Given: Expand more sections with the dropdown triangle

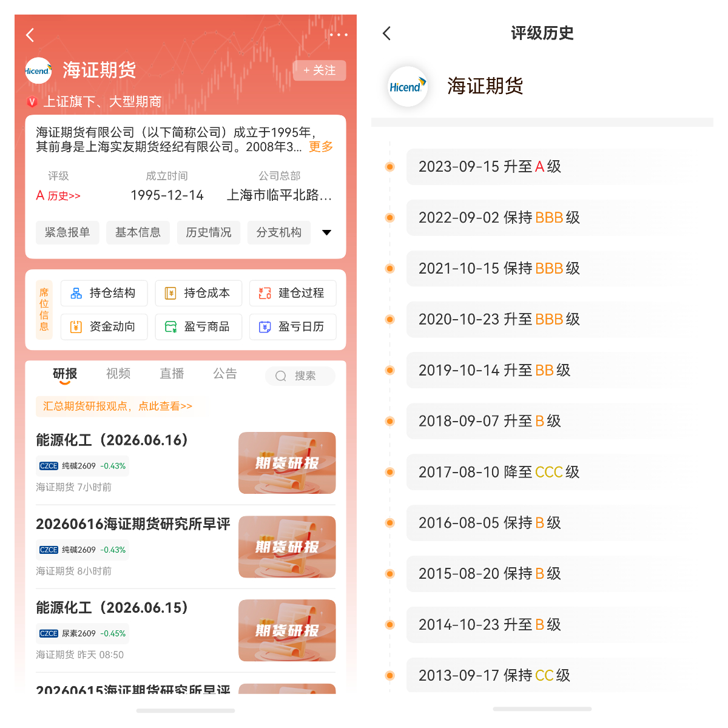Looking at the screenshot, I should [x=326, y=232].
